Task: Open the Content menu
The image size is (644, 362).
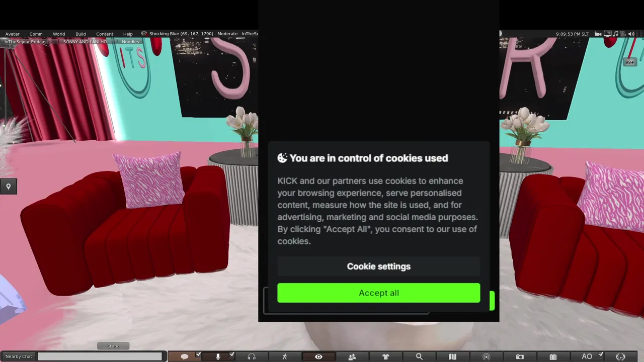Action: coord(105,34)
